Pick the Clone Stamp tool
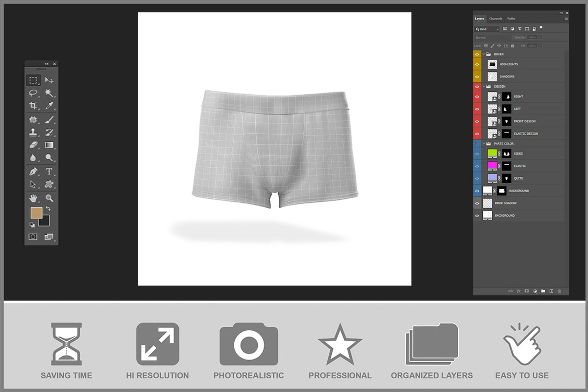This screenshot has height=392, width=588. (x=33, y=132)
